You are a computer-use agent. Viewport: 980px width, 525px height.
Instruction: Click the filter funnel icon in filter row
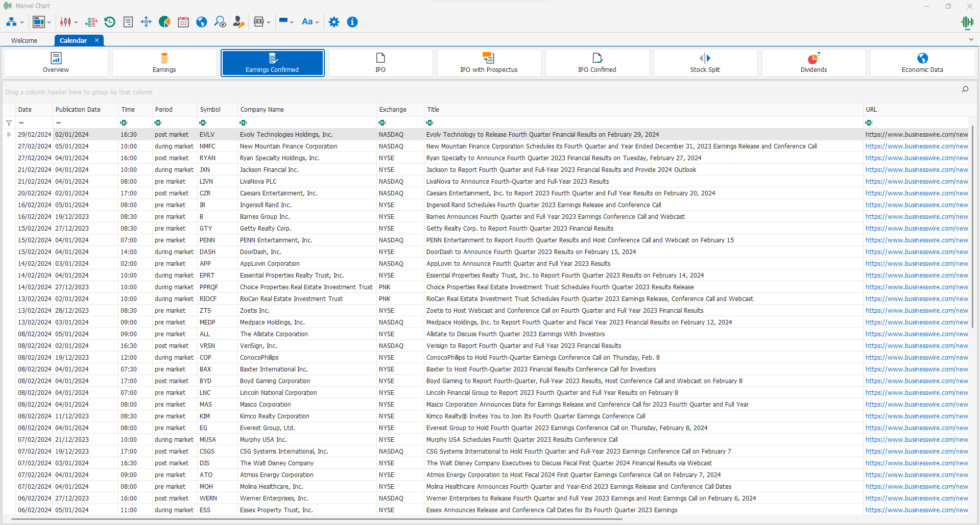[x=9, y=123]
